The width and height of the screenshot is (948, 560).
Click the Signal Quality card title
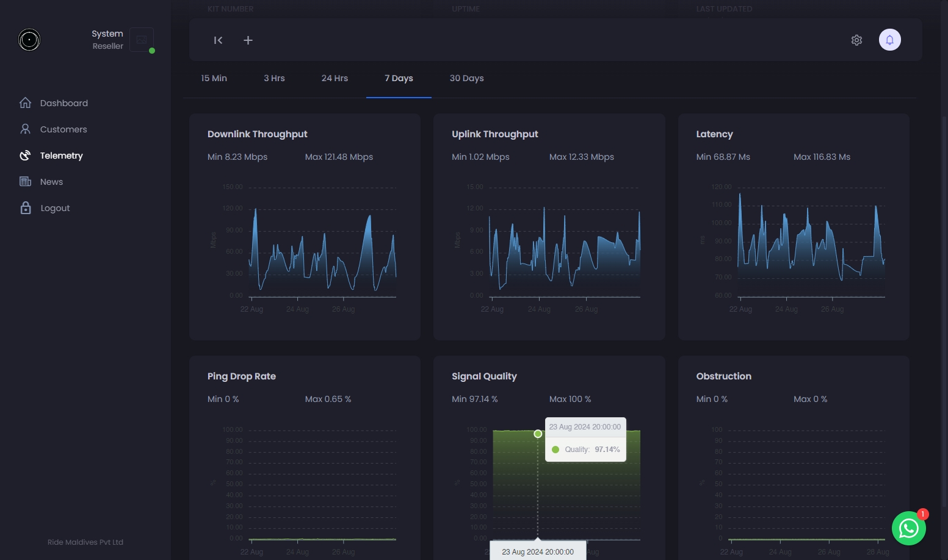tap(485, 376)
